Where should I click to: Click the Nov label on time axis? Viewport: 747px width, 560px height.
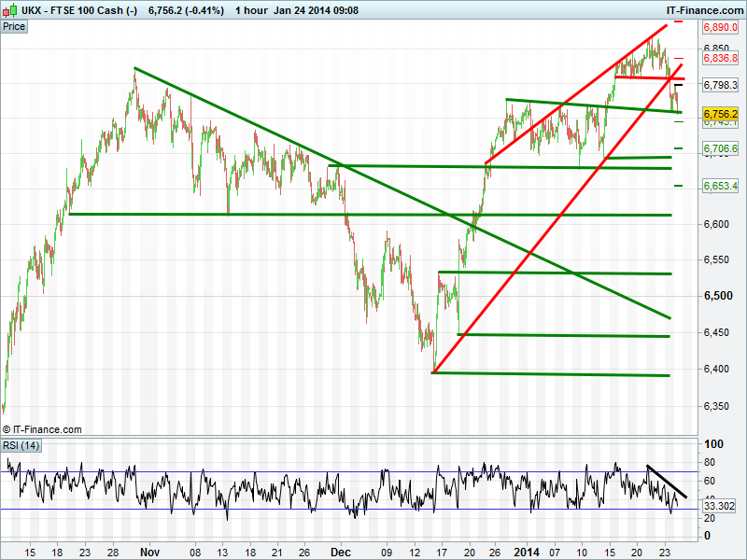pyautogui.click(x=149, y=552)
